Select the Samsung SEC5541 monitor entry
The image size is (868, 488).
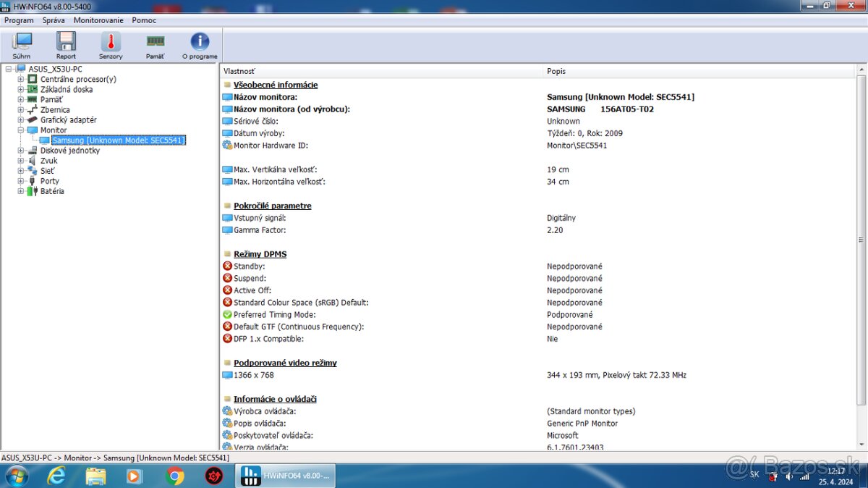pyautogui.click(x=118, y=140)
